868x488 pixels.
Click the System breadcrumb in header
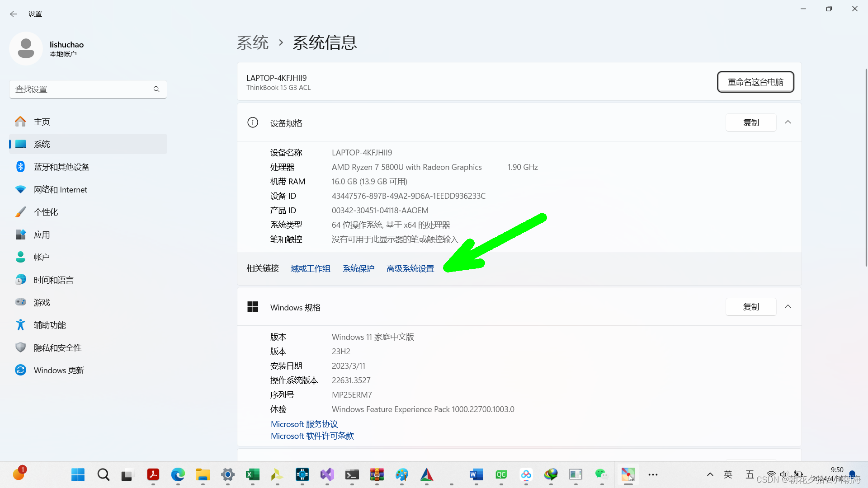tap(252, 43)
